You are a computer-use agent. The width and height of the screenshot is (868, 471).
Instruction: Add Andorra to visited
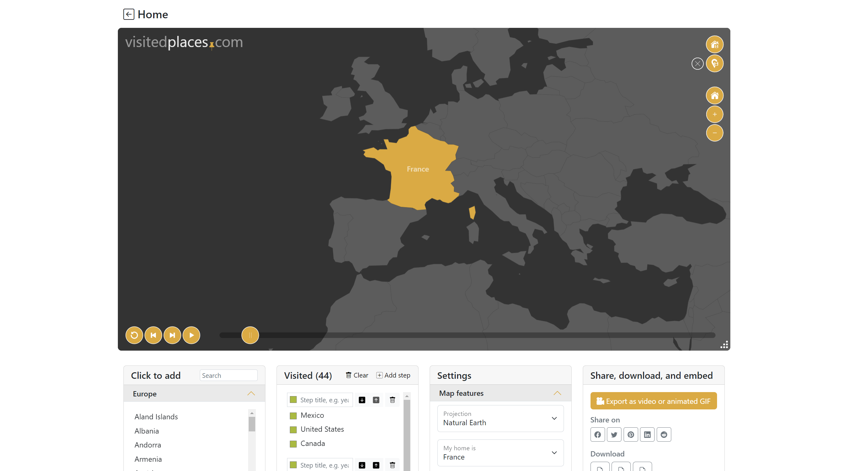[148, 445]
